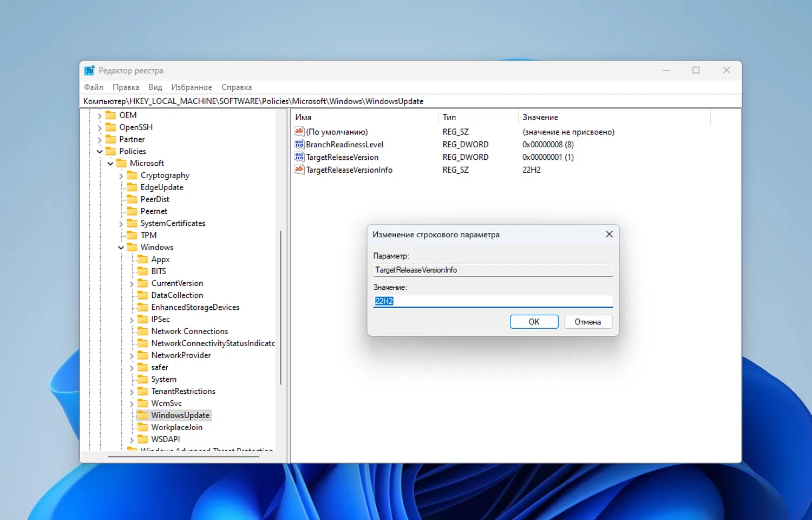
Task: Open the Вид menu
Action: tap(155, 87)
